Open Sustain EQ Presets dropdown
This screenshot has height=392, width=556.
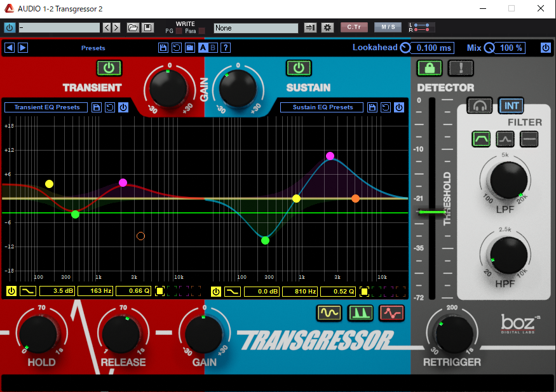[x=322, y=107]
